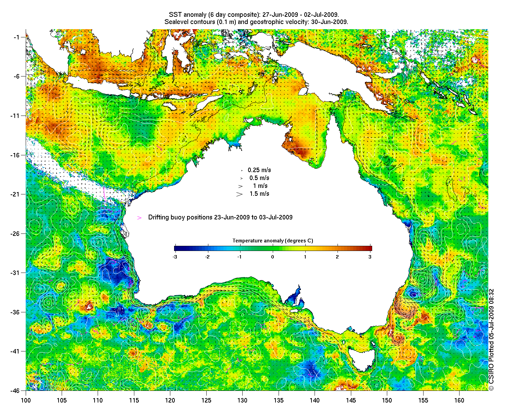Click the title line 'SST anomaly (6 day composite)'
This screenshot has width=514, height=420.
click(254, 15)
